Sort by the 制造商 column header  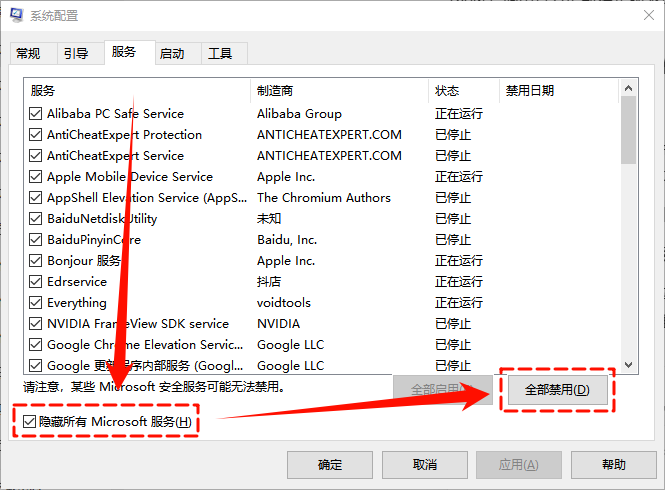(x=339, y=90)
